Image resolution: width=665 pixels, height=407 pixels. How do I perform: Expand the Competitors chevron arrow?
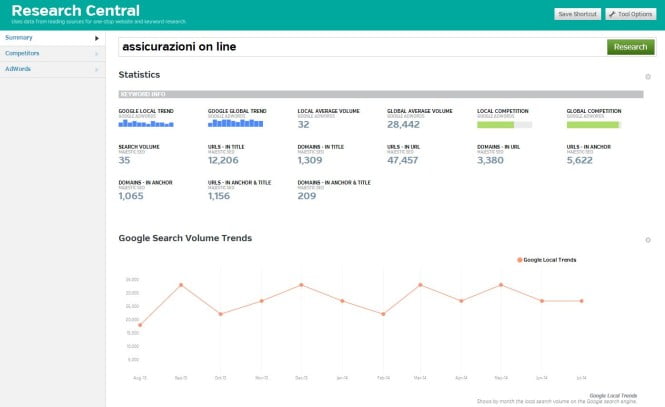97,53
